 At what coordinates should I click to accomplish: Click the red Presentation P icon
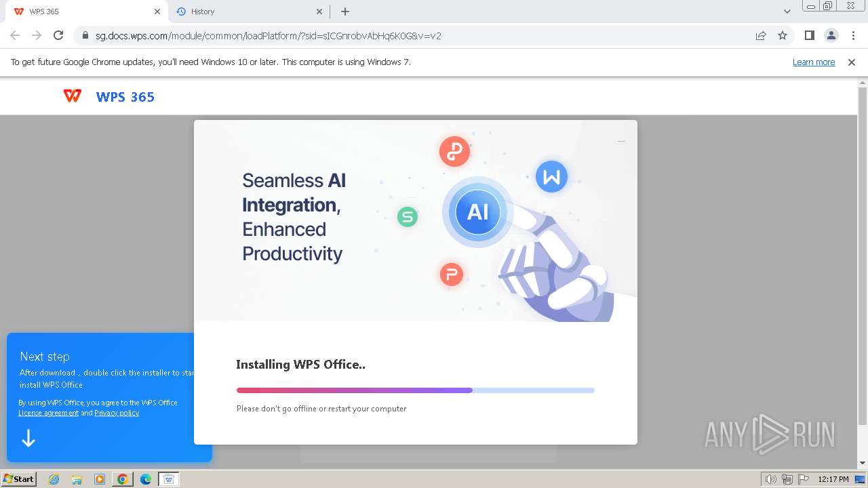pyautogui.click(x=451, y=274)
